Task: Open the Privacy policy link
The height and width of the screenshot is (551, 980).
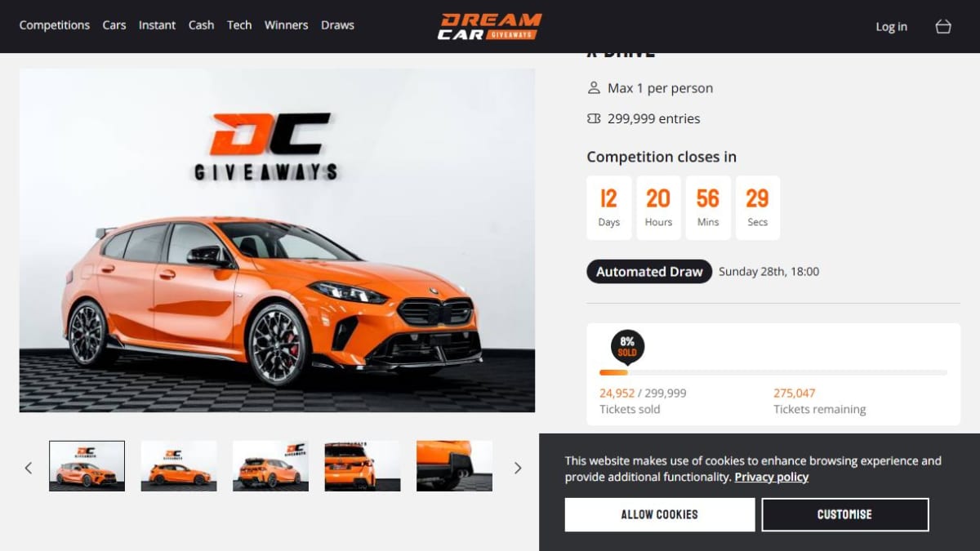Action: (x=771, y=477)
